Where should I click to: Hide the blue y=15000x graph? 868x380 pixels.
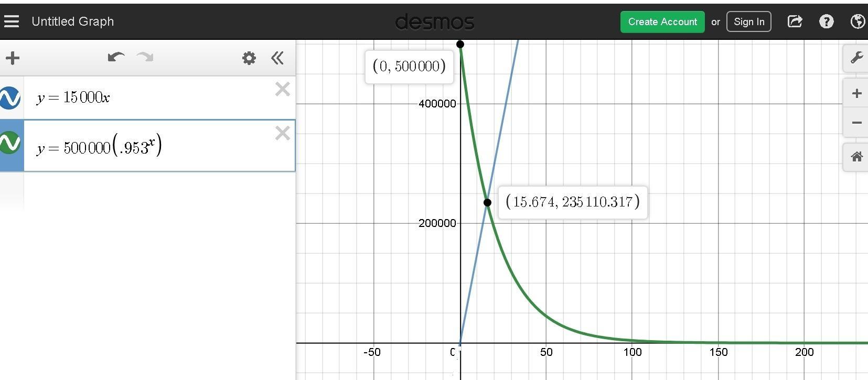pos(10,98)
